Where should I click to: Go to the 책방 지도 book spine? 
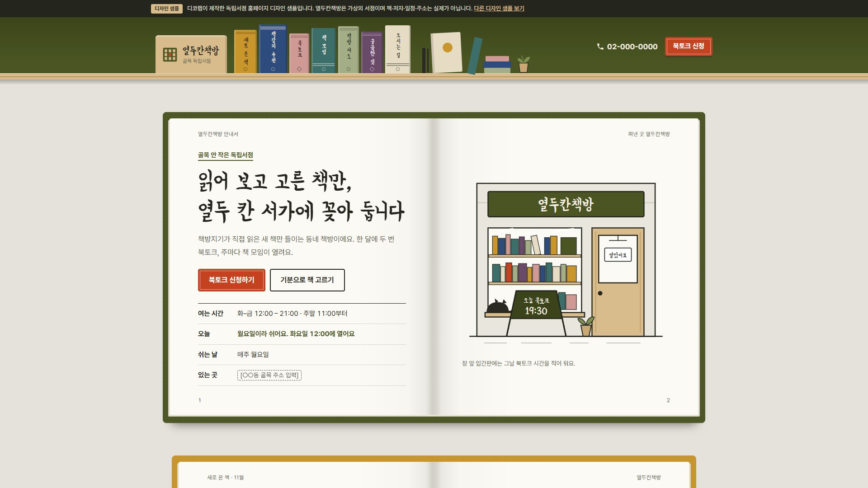point(349,50)
